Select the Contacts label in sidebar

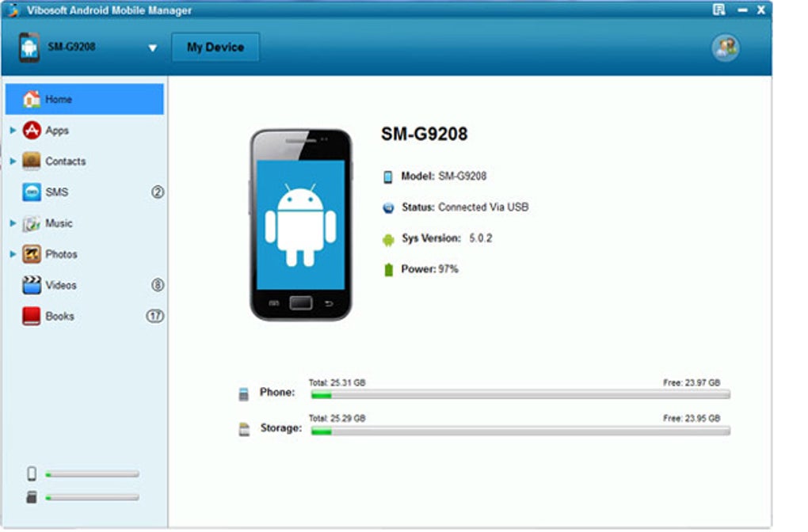pyautogui.click(x=66, y=161)
